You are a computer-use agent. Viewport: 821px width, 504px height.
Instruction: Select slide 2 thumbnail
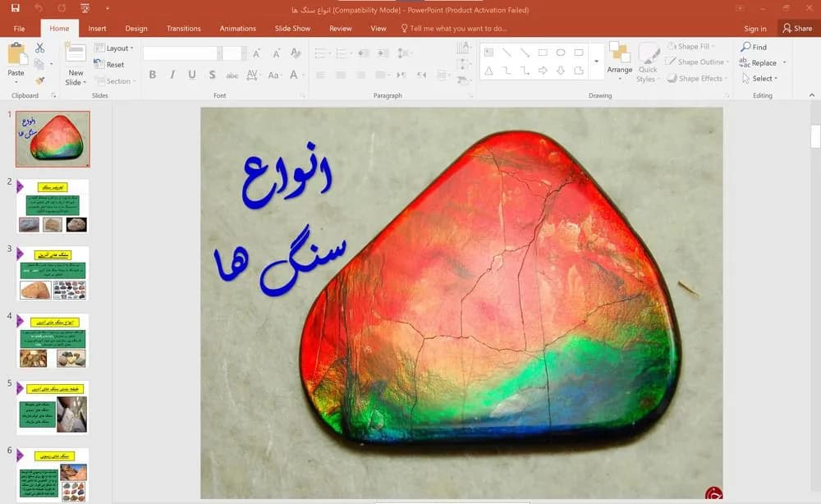click(53, 206)
